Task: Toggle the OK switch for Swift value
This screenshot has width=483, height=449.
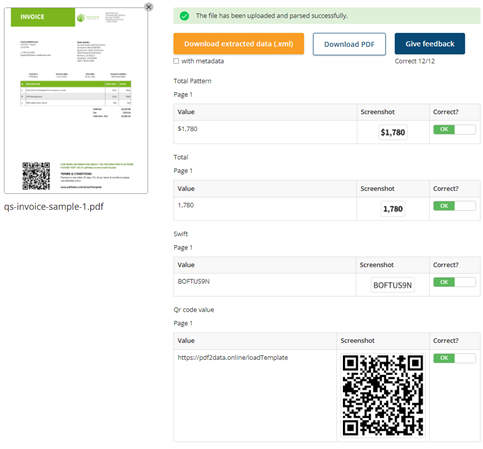Action: pyautogui.click(x=454, y=282)
